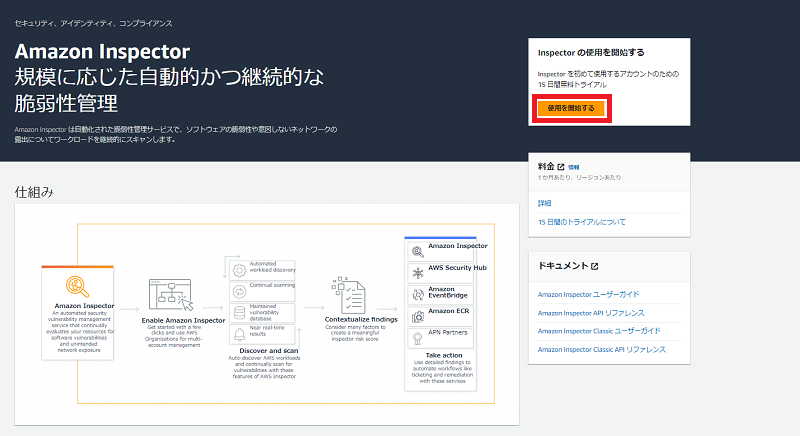800x436 pixels.
Task: Click the Automated workload discovery gear icon
Action: pyautogui.click(x=239, y=270)
